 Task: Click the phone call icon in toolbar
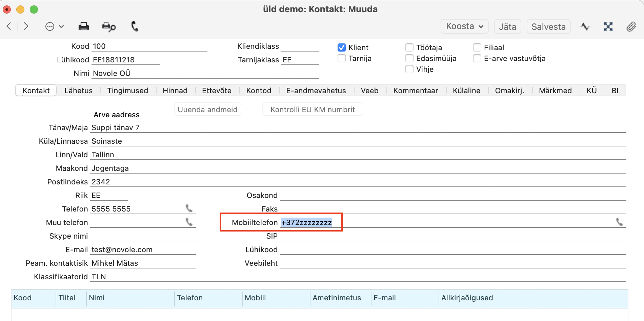click(x=135, y=26)
